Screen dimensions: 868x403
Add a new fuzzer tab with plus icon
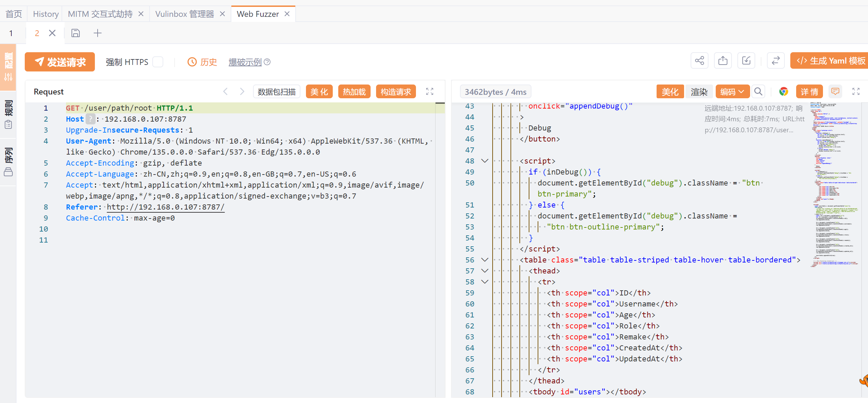(98, 33)
